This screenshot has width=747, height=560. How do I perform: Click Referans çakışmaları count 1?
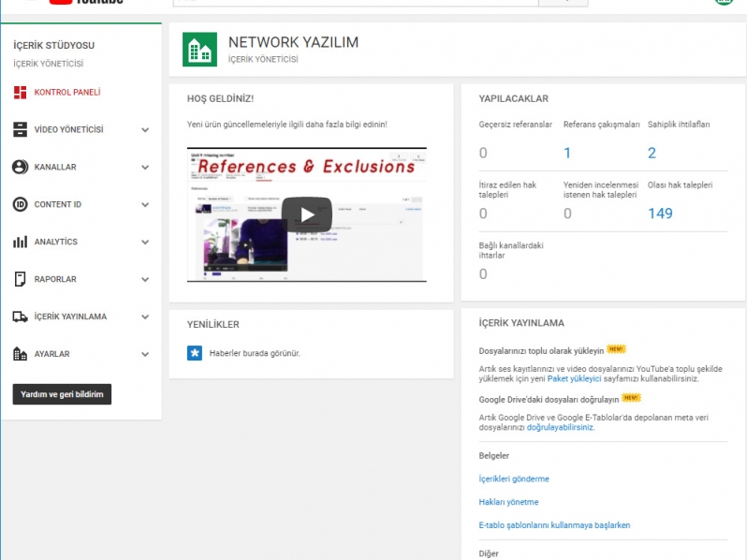pos(567,153)
